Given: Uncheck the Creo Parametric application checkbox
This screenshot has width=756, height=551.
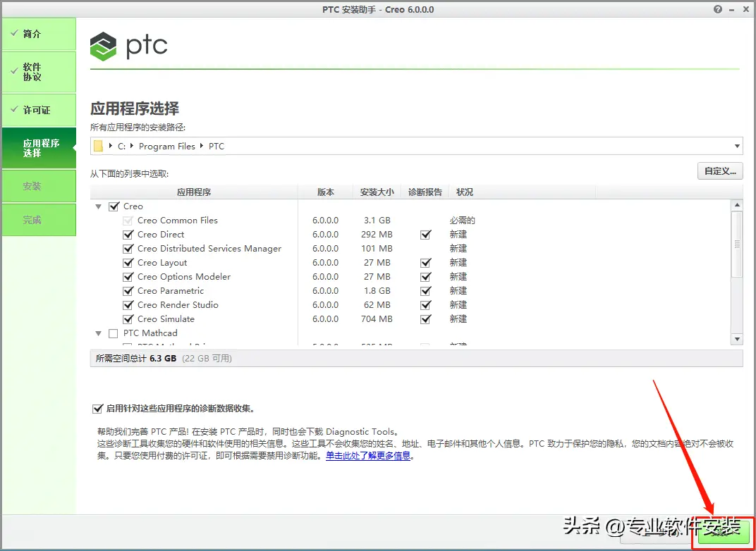Looking at the screenshot, I should (128, 291).
